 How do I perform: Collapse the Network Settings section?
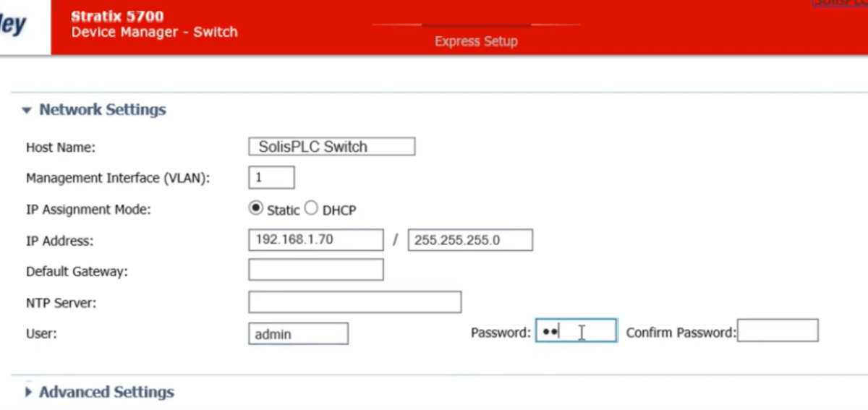(27, 111)
